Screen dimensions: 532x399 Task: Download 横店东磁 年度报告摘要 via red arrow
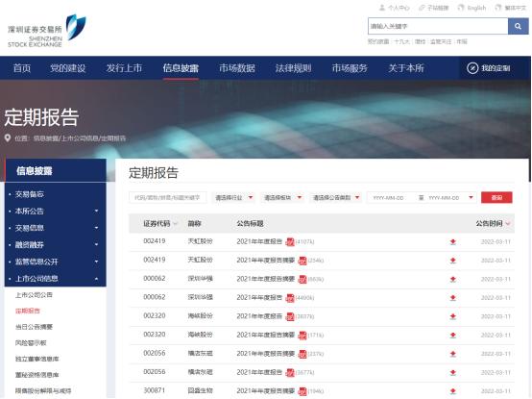(x=453, y=354)
